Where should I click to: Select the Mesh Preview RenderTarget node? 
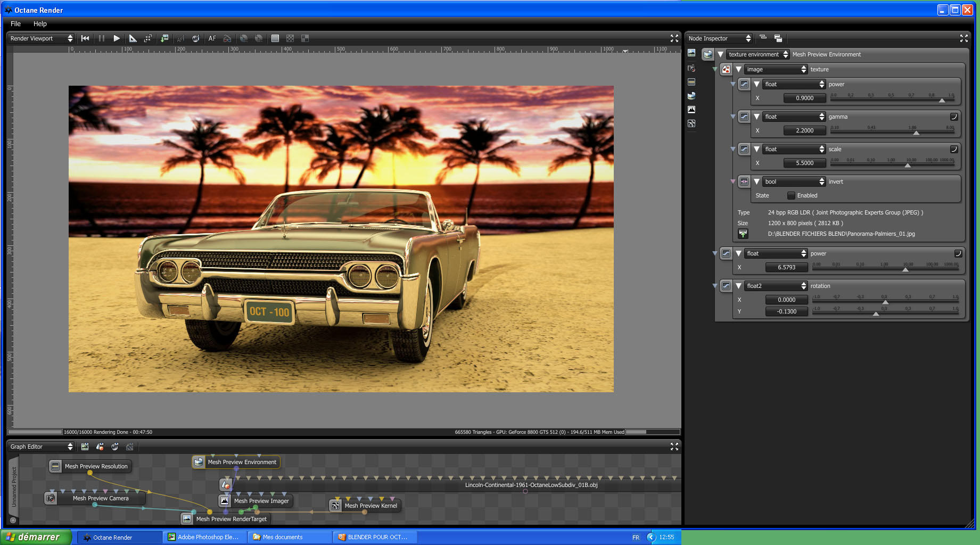click(226, 519)
